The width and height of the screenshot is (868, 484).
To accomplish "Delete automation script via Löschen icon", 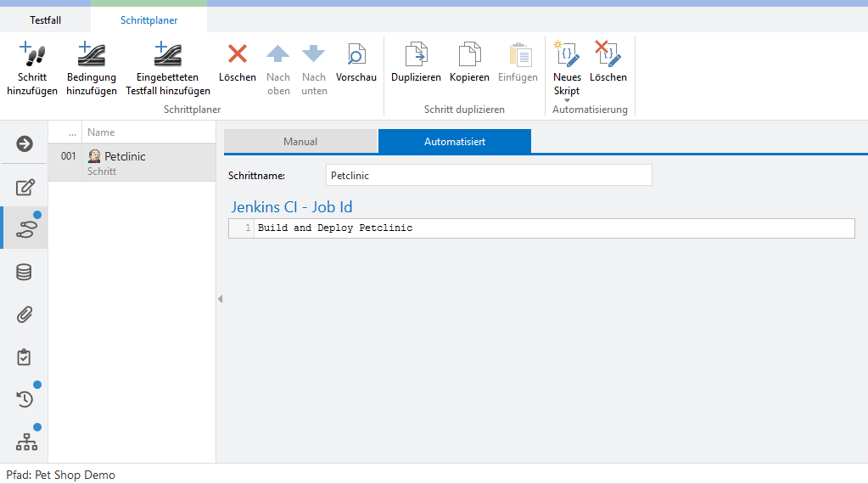I will point(608,55).
